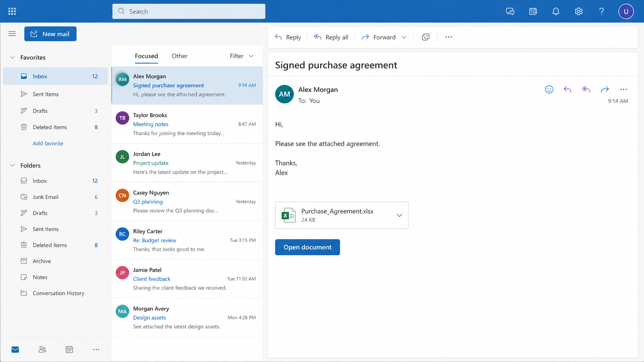
Task: Open more actions ellipsis in top toolbar
Action: coord(448,37)
